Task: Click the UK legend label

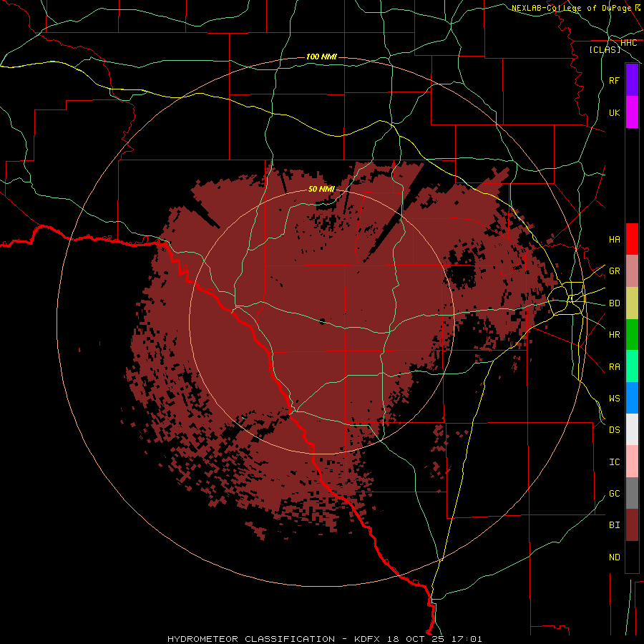Action: point(615,112)
